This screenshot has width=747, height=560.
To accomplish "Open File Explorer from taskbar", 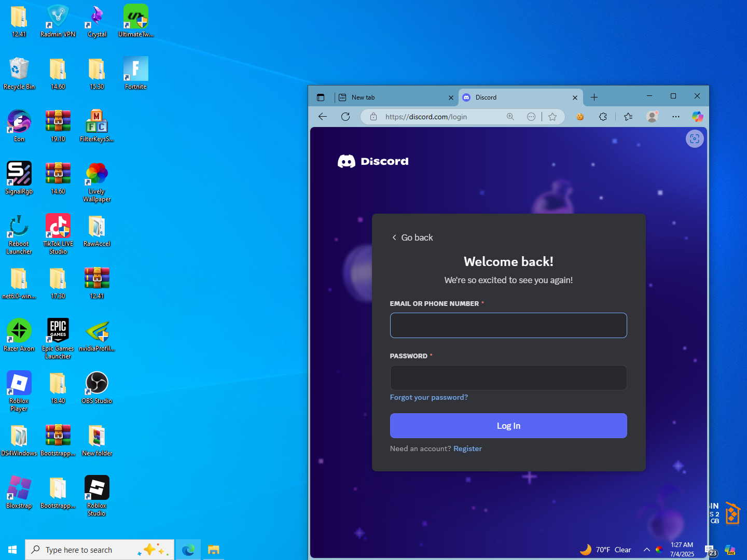I will (x=214, y=550).
